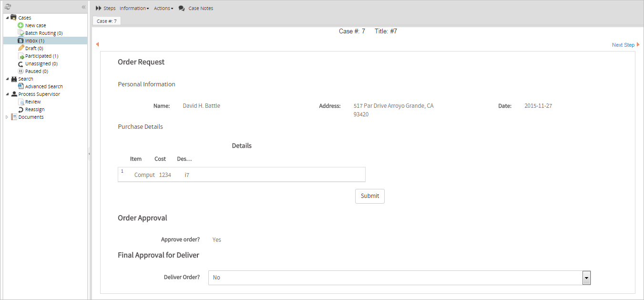The height and width of the screenshot is (300, 644).
Task: Select the Draft pencil icon
Action: click(x=20, y=48)
